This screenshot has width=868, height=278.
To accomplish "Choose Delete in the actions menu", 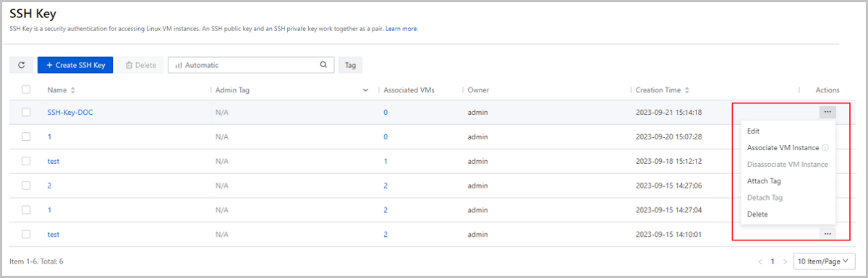I will [757, 214].
